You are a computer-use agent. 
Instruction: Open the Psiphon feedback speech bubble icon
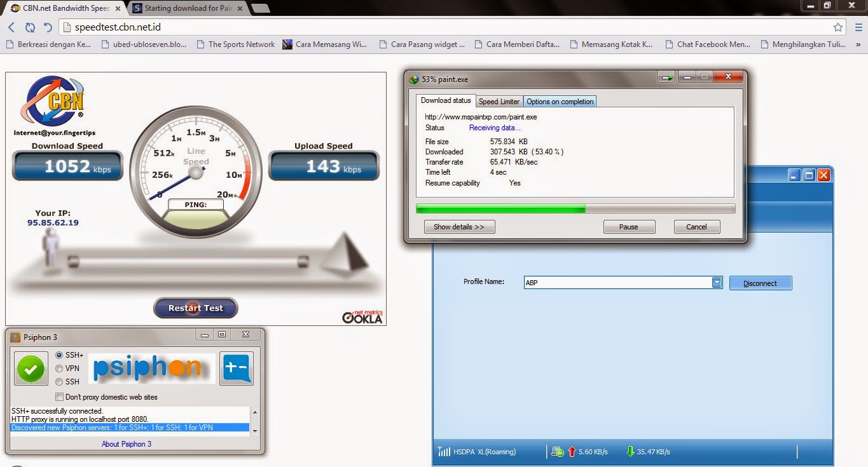pos(237,369)
